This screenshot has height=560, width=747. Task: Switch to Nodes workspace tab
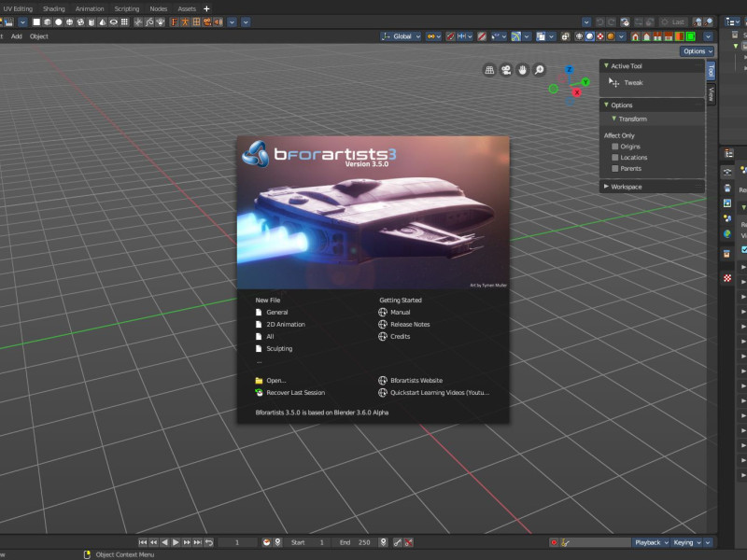tap(159, 8)
